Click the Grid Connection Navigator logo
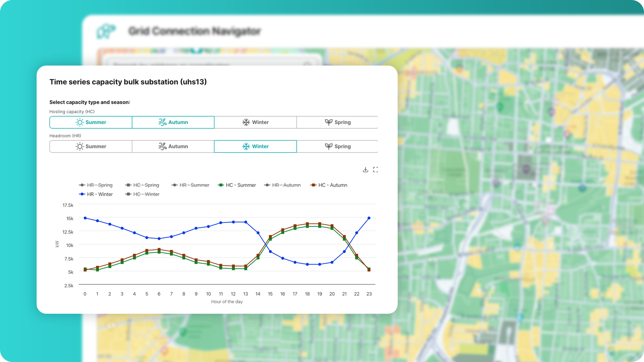The width and height of the screenshot is (644, 362). tap(106, 31)
